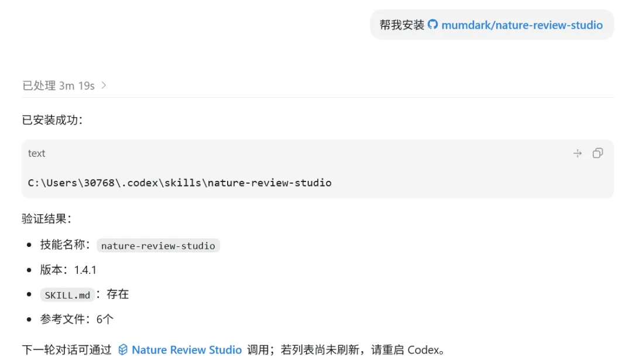632x364 pixels.
Task: Click the cube icon before Nature Review Studio
Action: [x=123, y=349]
